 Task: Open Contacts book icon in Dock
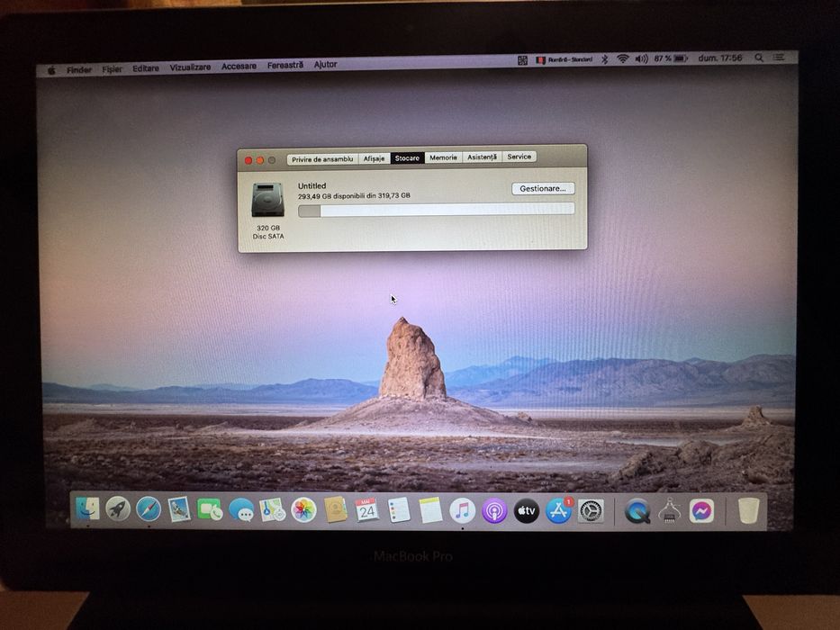click(x=335, y=510)
